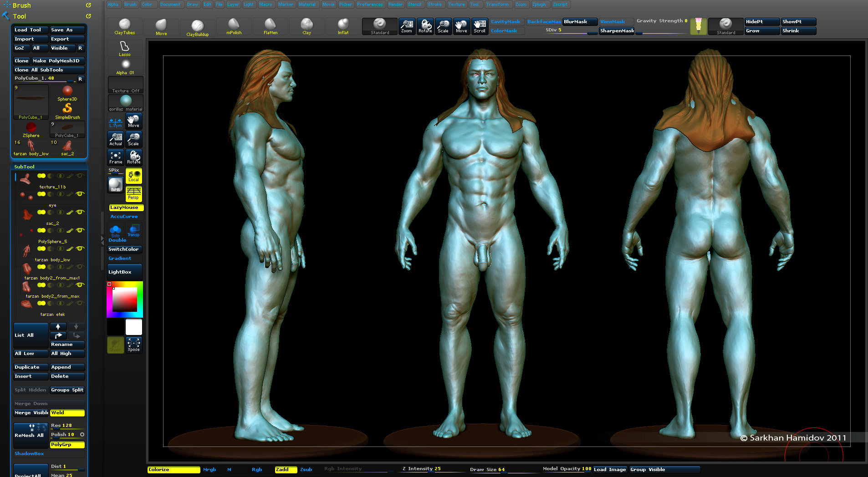Open the Render menu

click(x=395, y=5)
